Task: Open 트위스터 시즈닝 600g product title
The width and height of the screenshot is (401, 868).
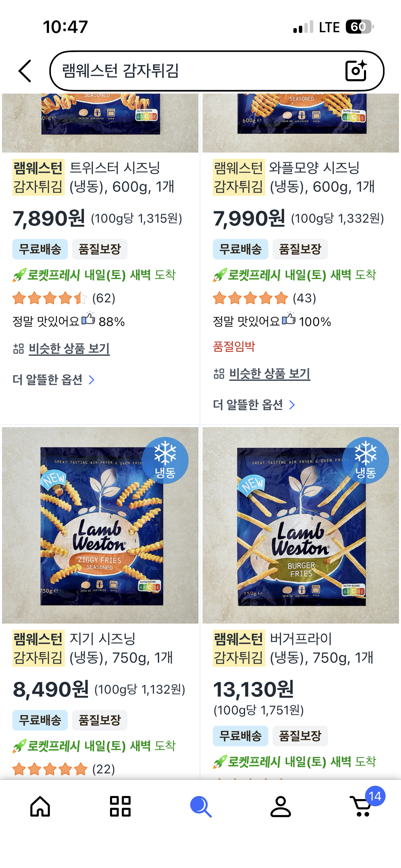Action: (x=94, y=177)
